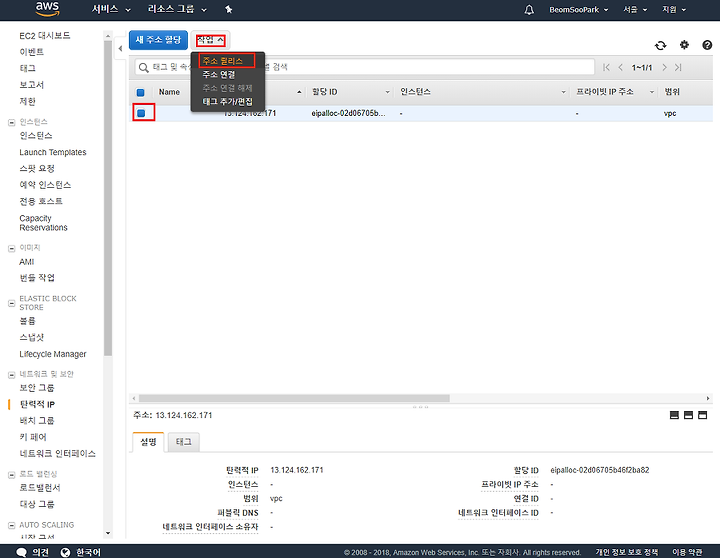Screen dimensions: 720x558
Task: Click the AWS logo home icon
Action: click(x=47, y=9)
